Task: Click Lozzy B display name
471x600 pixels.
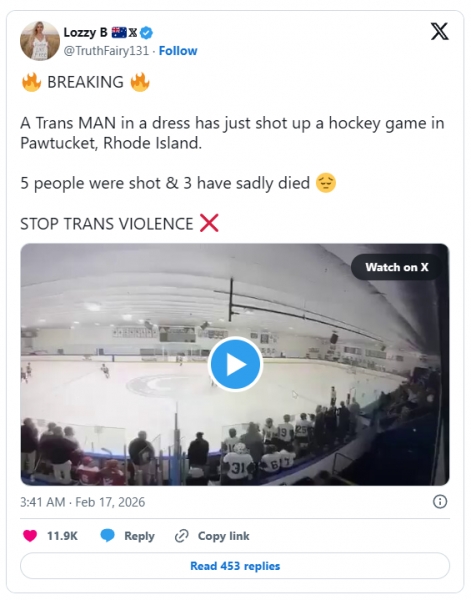Action: pyautogui.click(x=85, y=33)
